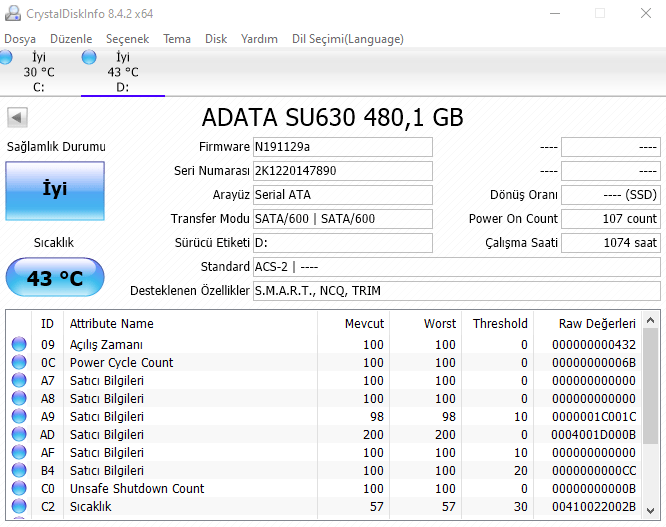The image size is (666, 527).
Task: Open the Tema menu
Action: (x=177, y=39)
